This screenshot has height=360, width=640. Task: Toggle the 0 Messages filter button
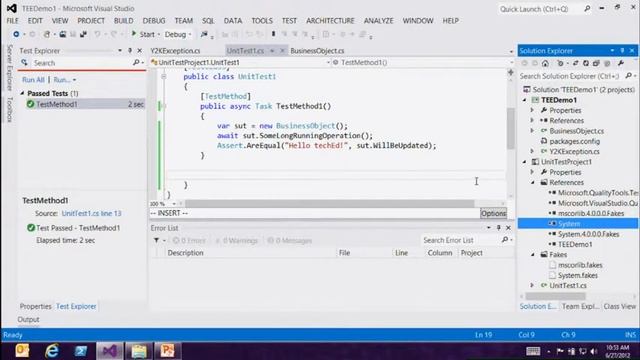tap(290, 240)
